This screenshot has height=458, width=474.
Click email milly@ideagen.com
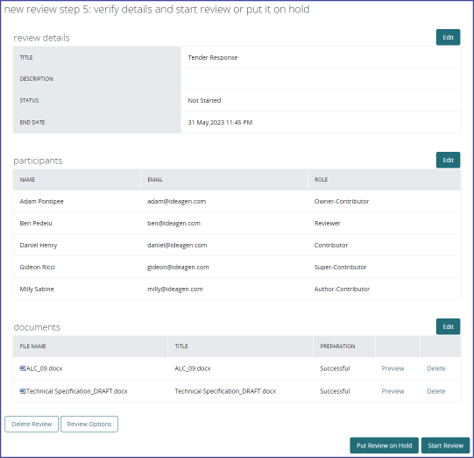click(175, 289)
